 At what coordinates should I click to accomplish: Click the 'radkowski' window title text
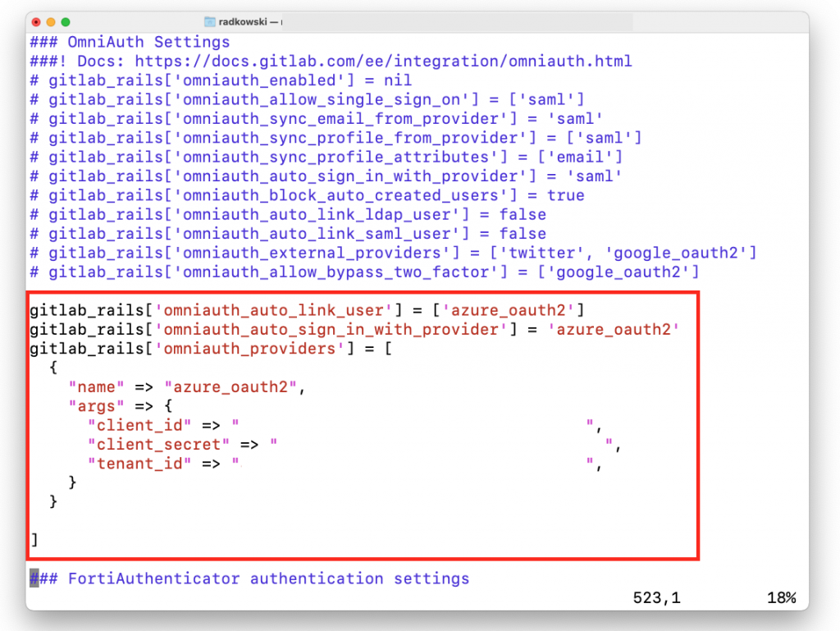243,22
